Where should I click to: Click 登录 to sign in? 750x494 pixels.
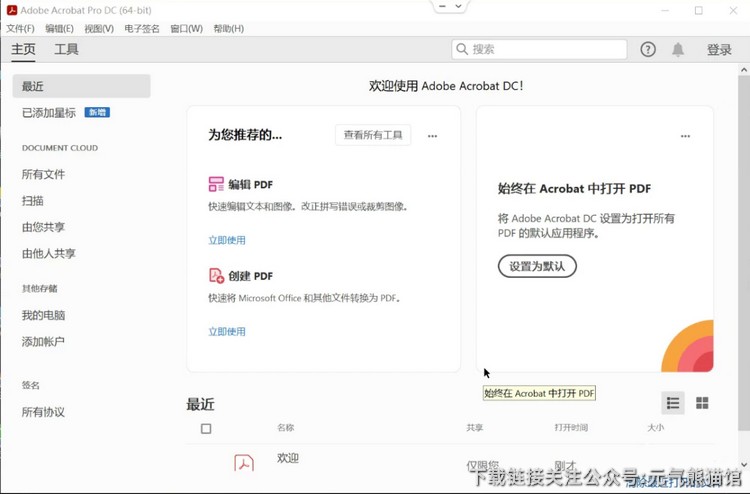pos(719,50)
